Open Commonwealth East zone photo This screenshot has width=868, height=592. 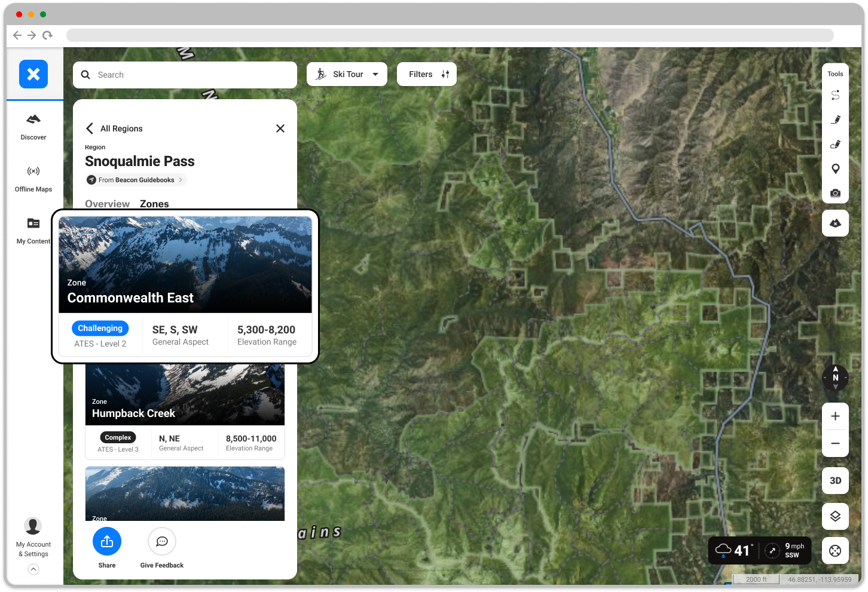[185, 265]
